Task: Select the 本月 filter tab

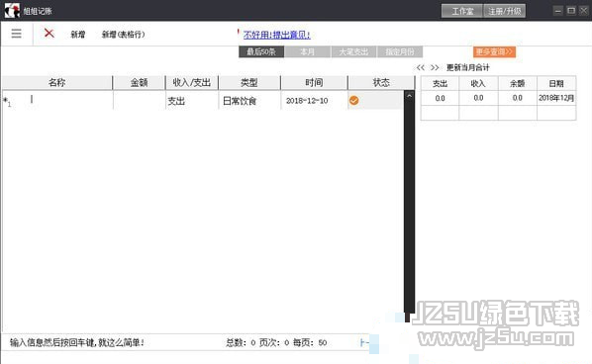Action: pyautogui.click(x=307, y=51)
